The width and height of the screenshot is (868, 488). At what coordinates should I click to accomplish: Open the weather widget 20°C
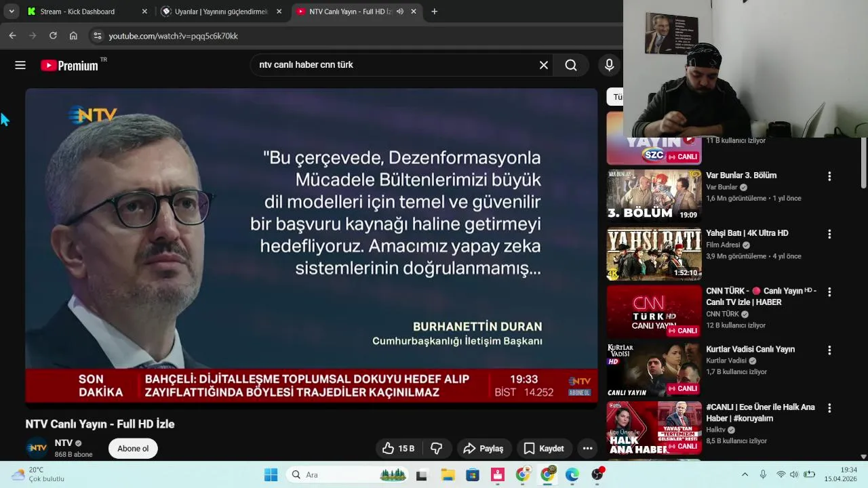coord(38,474)
